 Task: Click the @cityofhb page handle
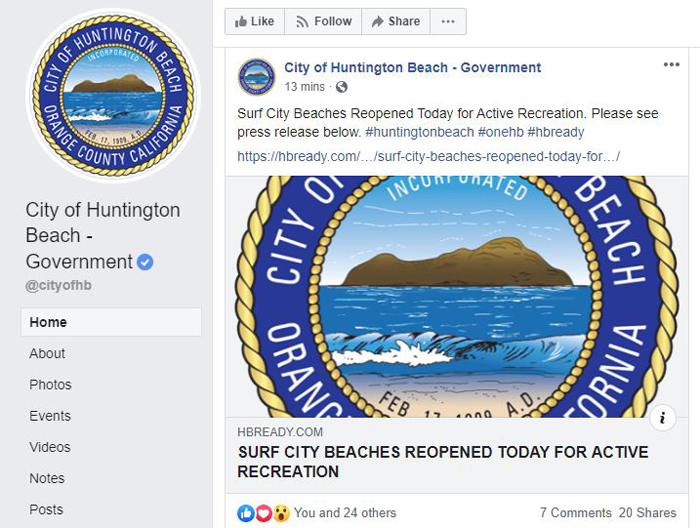(58, 285)
